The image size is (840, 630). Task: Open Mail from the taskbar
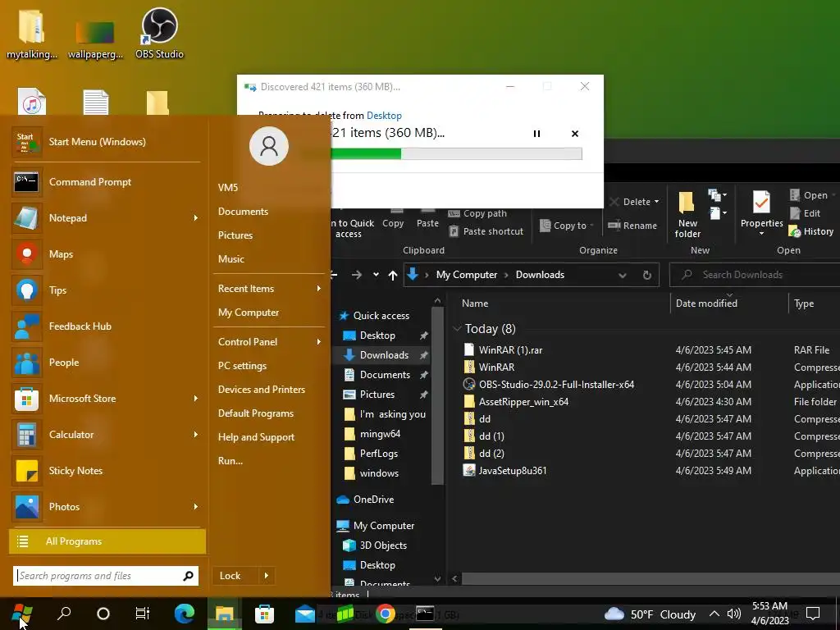(x=305, y=614)
